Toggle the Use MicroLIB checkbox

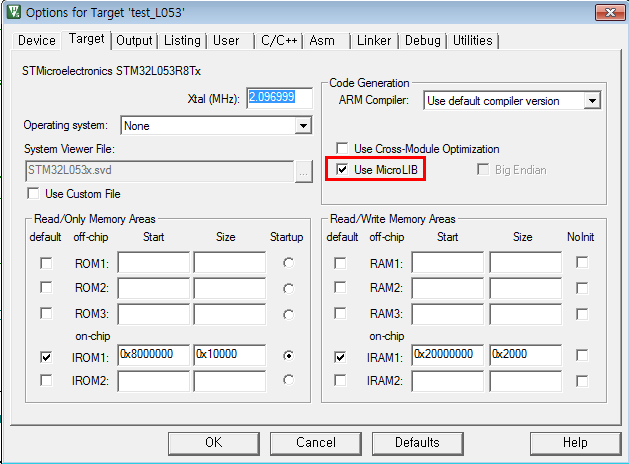[342, 169]
